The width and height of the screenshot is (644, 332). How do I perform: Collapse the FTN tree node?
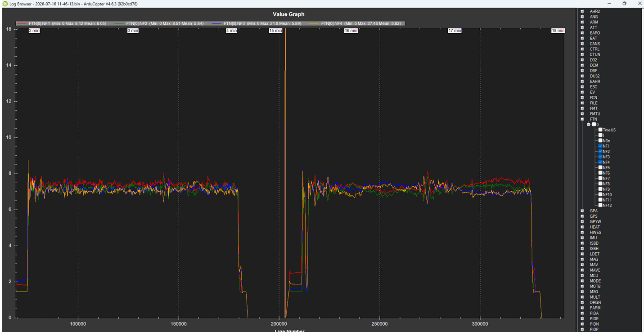(x=582, y=119)
